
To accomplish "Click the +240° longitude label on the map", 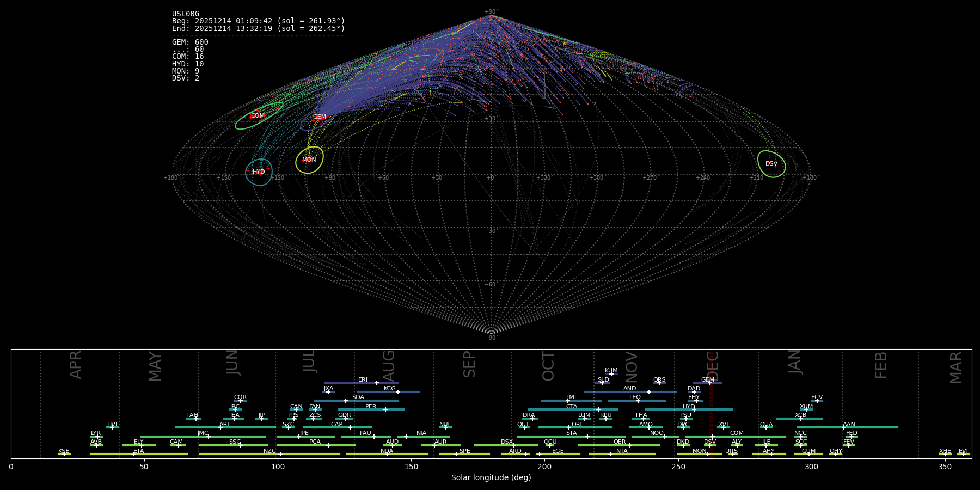I will click(703, 178).
